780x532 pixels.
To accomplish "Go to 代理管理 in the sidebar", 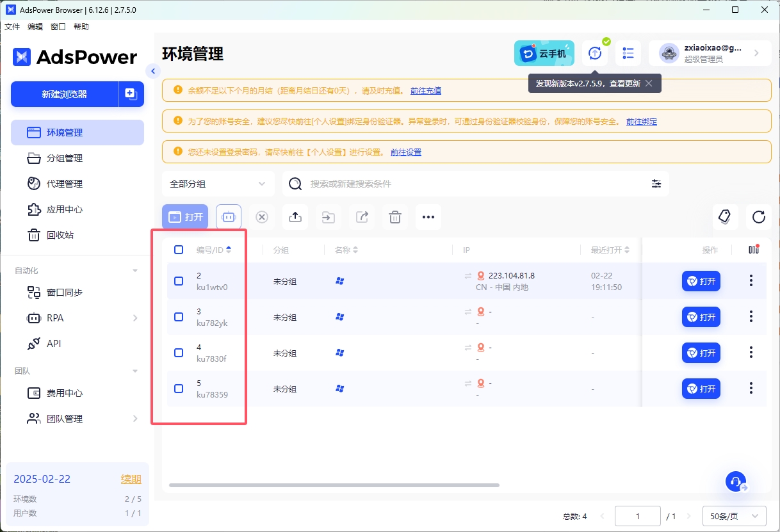I will point(65,184).
